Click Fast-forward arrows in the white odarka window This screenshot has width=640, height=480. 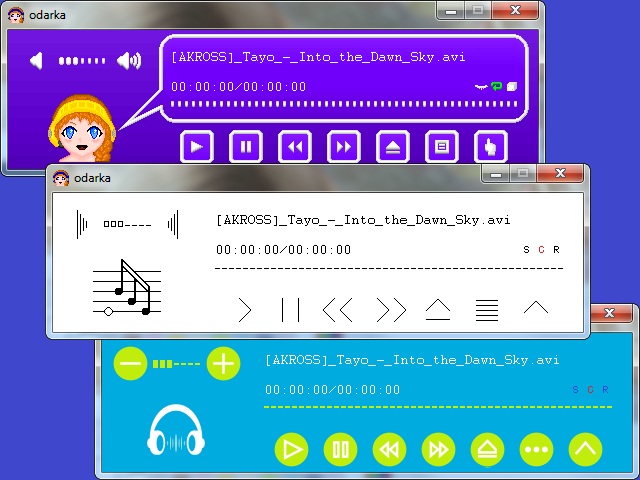391,310
